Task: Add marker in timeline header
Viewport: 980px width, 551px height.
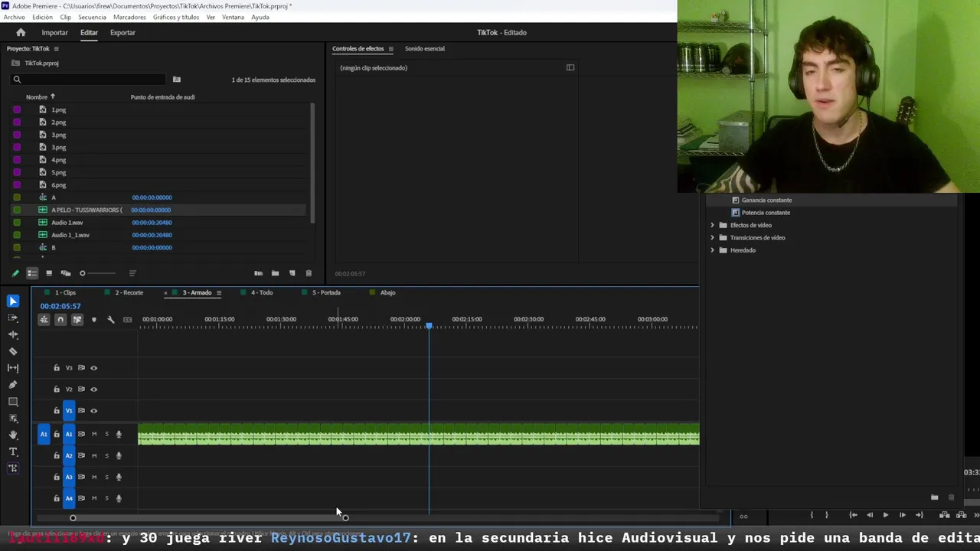Action: click(94, 319)
